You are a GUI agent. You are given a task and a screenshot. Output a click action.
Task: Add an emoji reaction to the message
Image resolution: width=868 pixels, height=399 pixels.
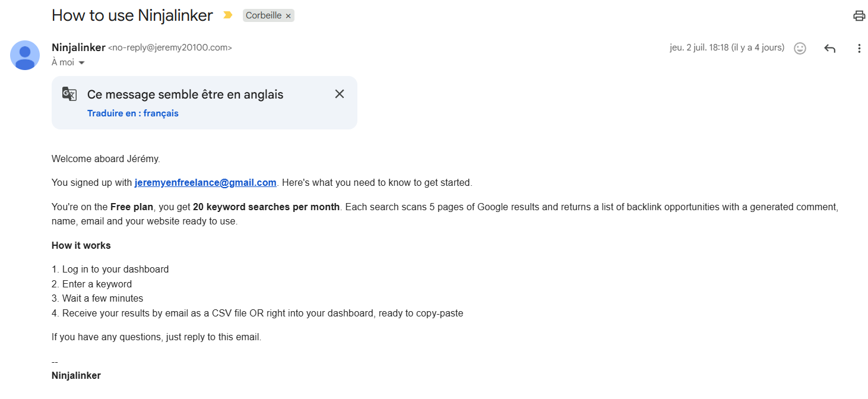[800, 49]
